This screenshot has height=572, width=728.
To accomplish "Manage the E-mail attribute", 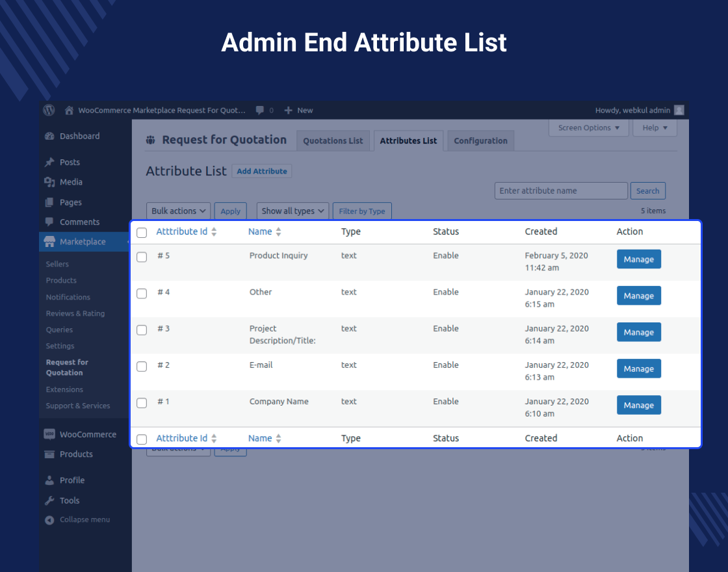I will tap(639, 369).
